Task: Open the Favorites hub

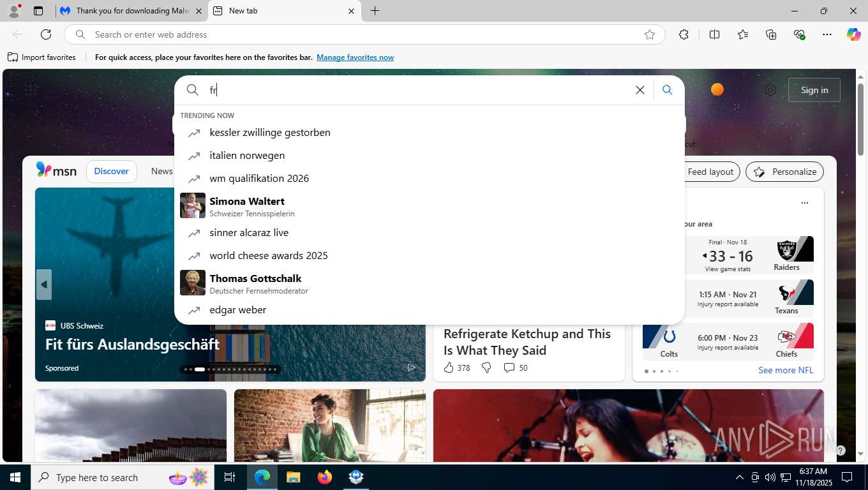Action: point(743,34)
